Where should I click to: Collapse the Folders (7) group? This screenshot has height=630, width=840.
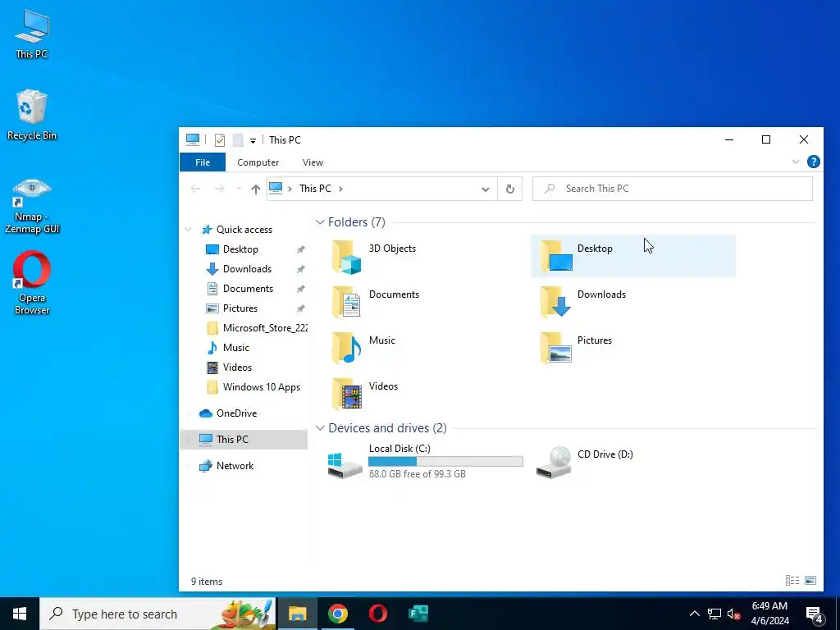coord(320,221)
